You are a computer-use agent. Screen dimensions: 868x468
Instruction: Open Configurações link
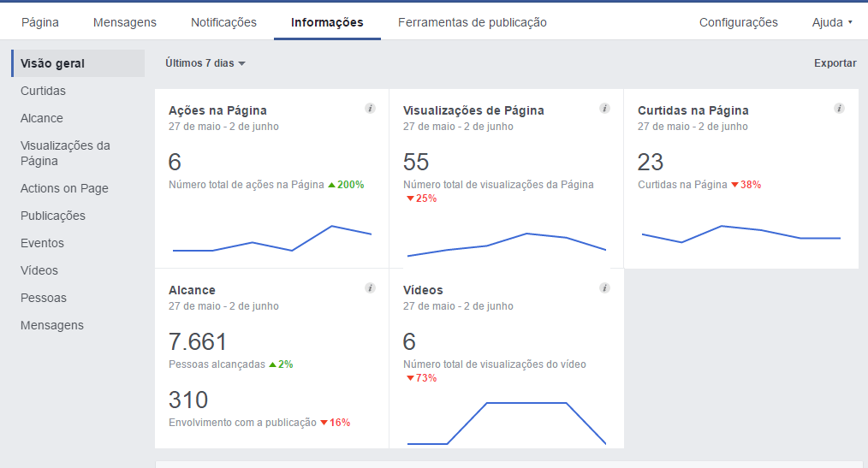[738, 22]
